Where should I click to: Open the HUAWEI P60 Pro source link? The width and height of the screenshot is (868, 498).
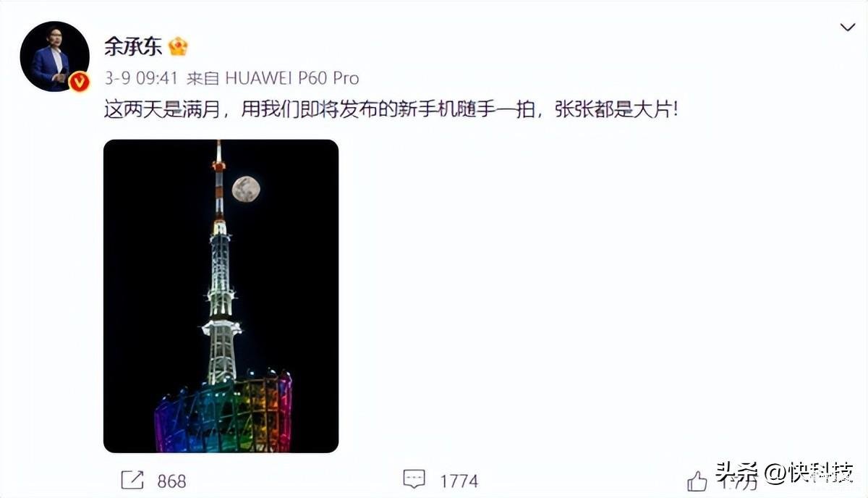coord(292,77)
